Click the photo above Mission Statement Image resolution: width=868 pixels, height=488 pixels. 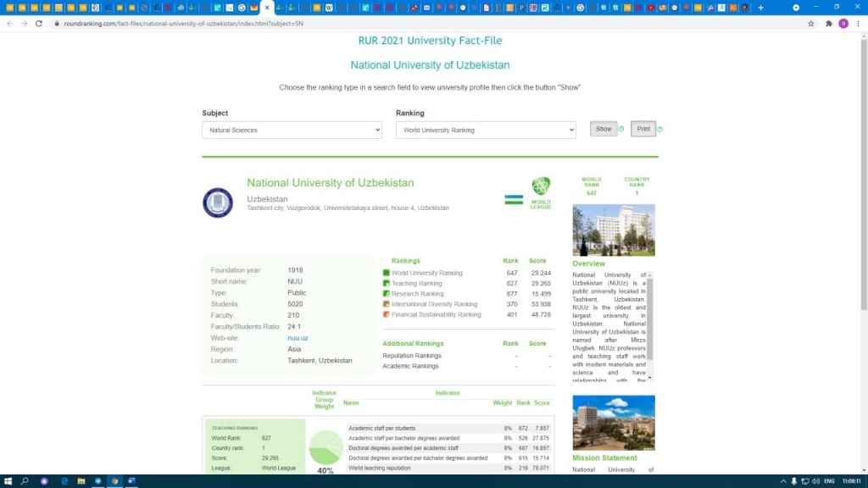click(614, 423)
